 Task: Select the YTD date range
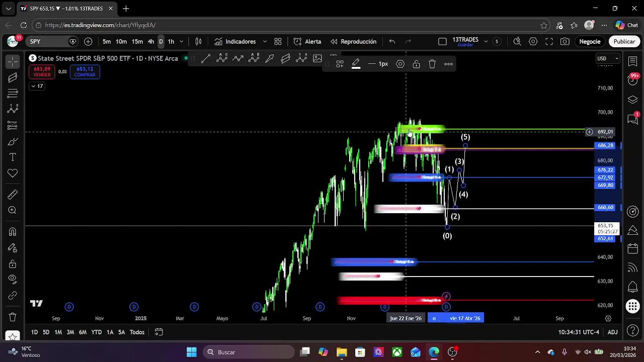pos(96,332)
